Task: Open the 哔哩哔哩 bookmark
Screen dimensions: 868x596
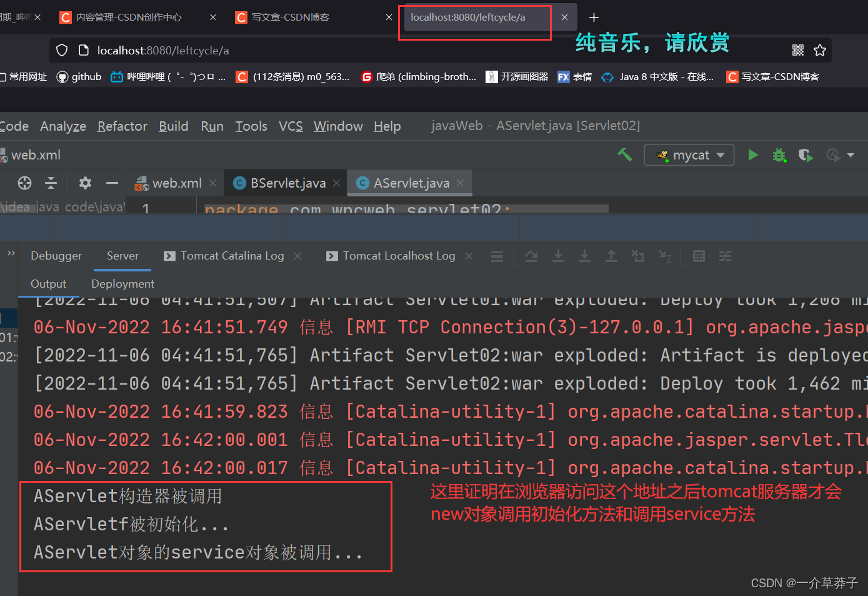Action: pyautogui.click(x=168, y=76)
